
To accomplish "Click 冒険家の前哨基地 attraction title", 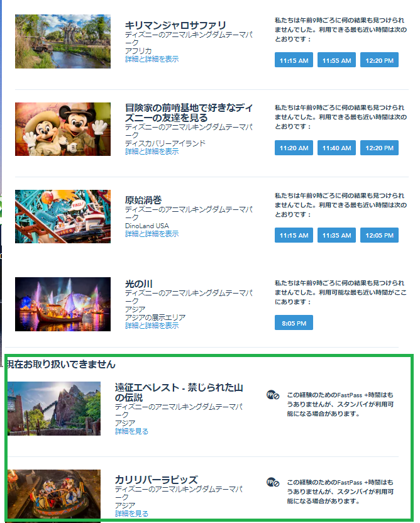I will click(x=189, y=113).
